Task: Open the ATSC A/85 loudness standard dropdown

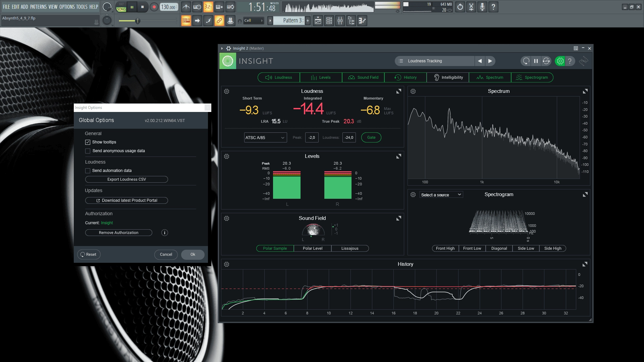Action: tap(265, 138)
